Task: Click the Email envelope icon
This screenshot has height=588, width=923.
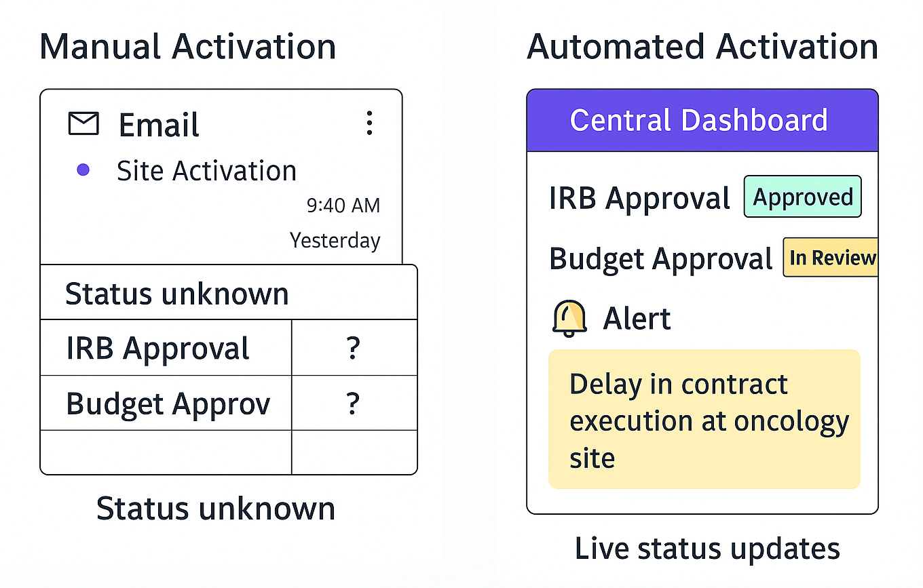Action: [84, 123]
